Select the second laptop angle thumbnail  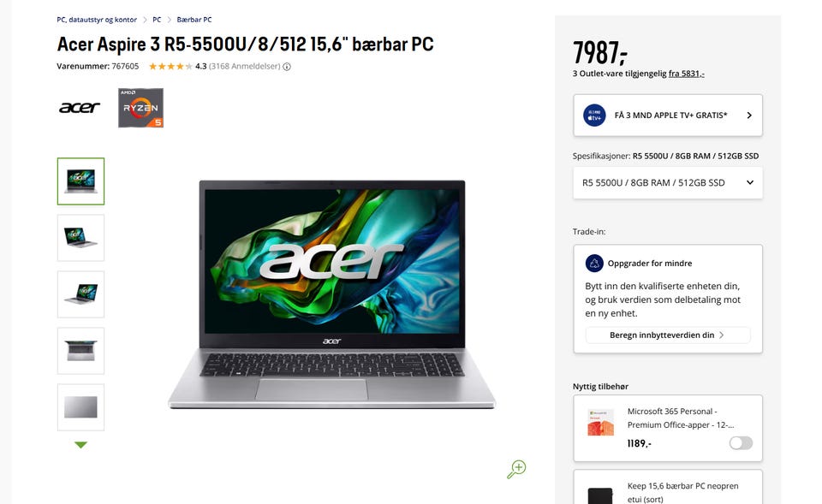(x=80, y=238)
